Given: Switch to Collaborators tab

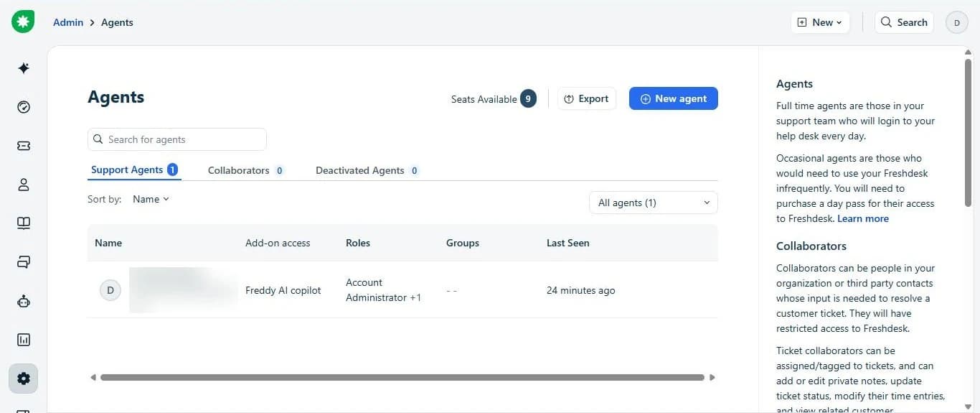Looking at the screenshot, I should pyautogui.click(x=246, y=170).
